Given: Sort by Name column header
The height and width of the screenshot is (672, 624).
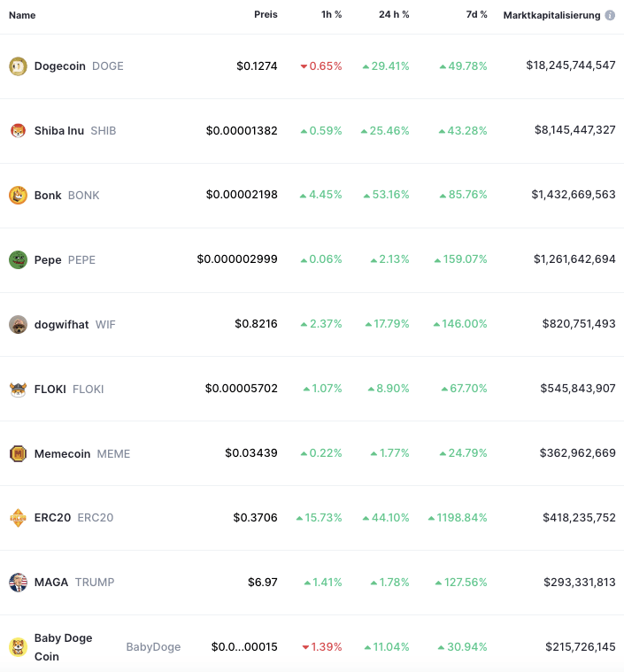Looking at the screenshot, I should [x=22, y=15].
